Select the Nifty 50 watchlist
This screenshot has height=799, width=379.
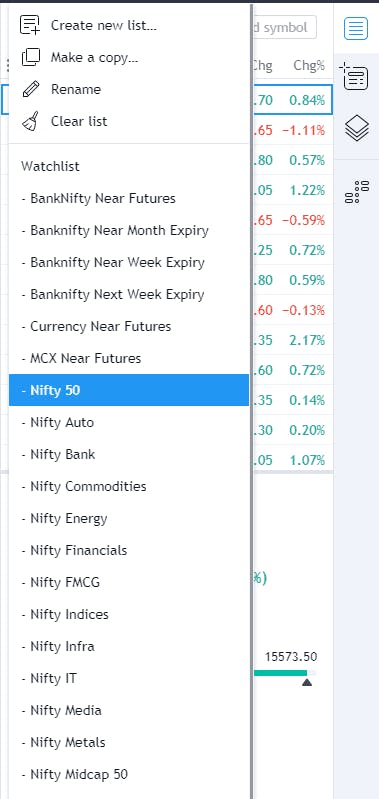click(129, 390)
